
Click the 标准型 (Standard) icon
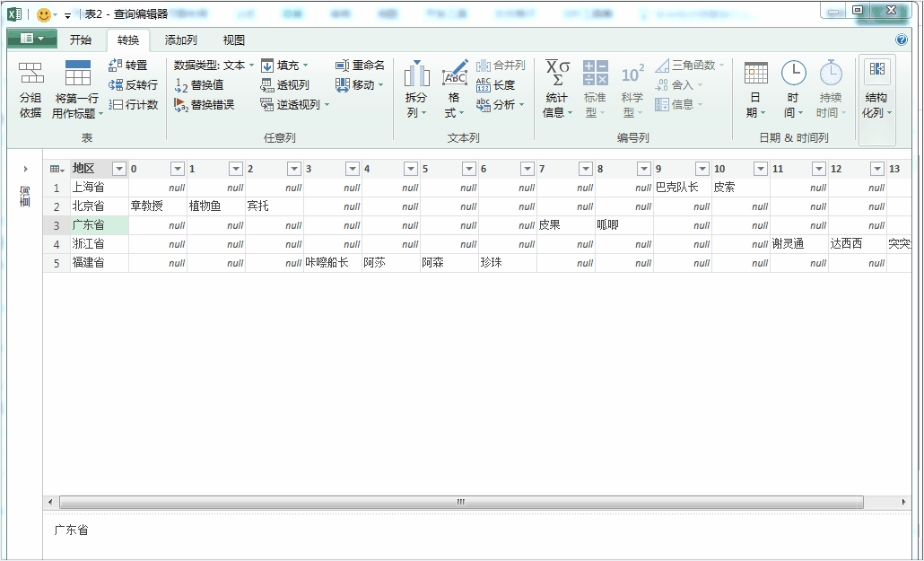point(595,73)
